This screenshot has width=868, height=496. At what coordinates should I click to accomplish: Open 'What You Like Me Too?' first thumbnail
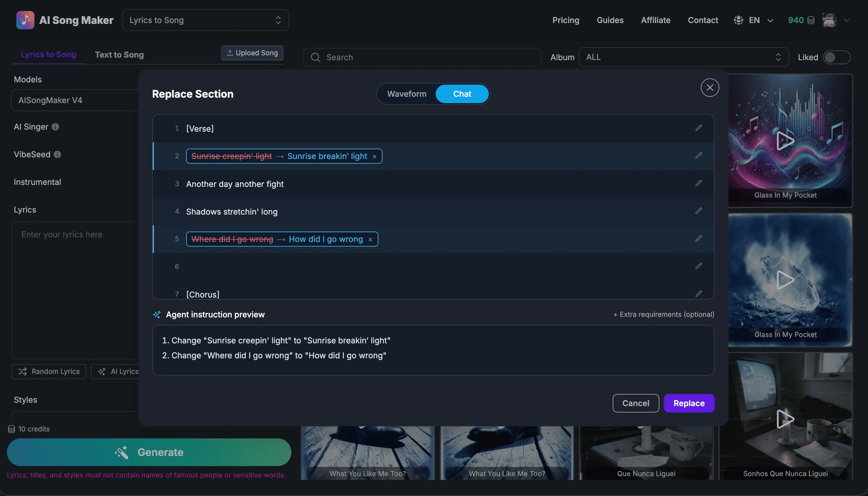(368, 453)
